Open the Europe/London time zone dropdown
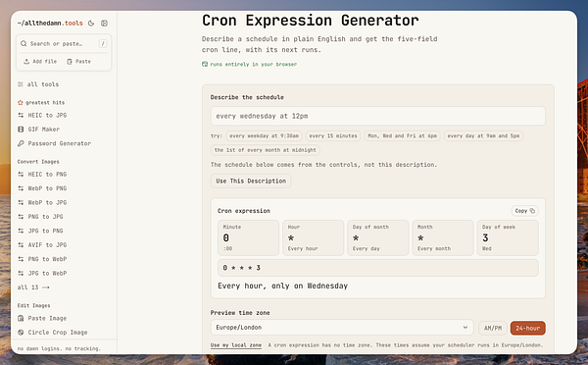This screenshot has height=365, width=588. [342, 328]
